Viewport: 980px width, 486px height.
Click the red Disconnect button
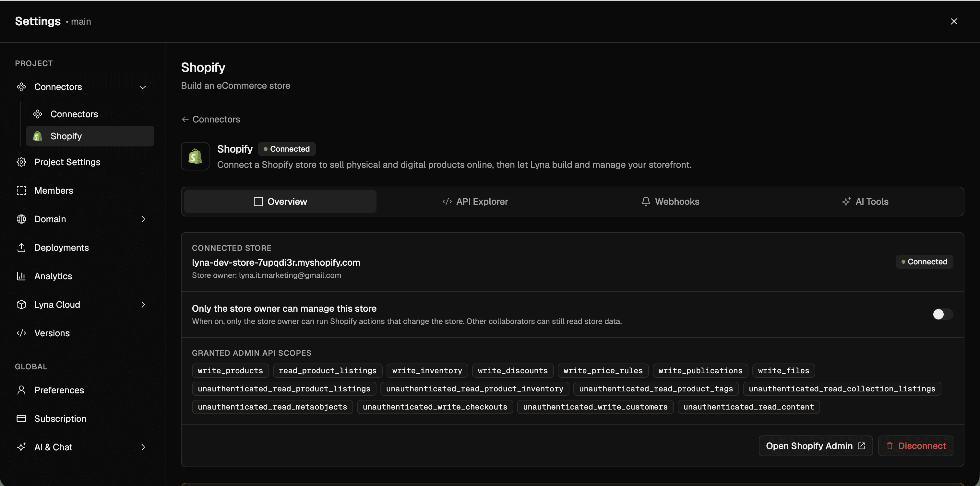pos(916,446)
